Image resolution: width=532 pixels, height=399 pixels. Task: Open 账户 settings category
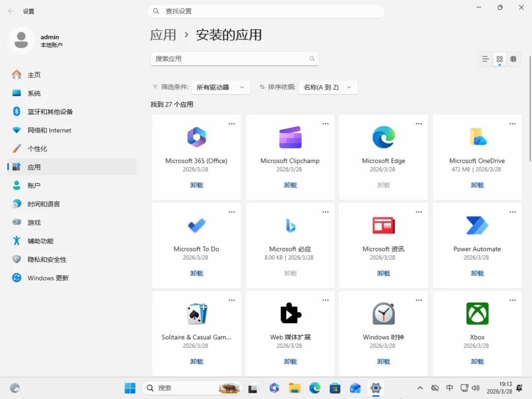(72, 186)
